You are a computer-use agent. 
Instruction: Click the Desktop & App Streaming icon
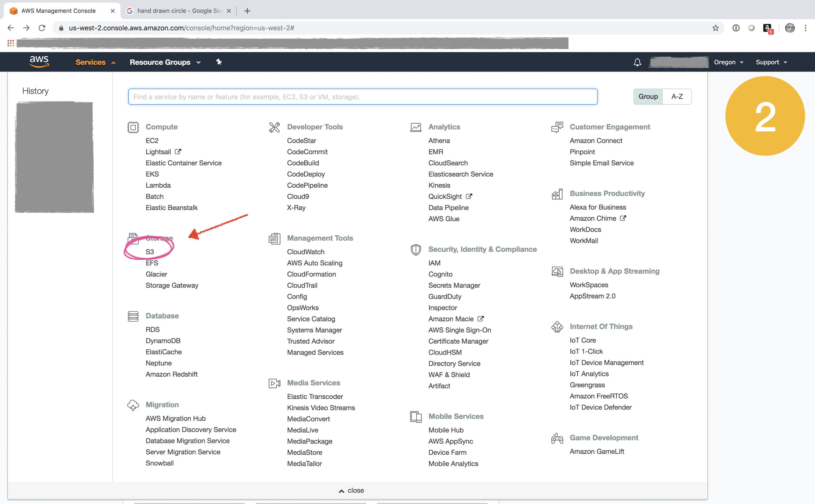tap(557, 271)
